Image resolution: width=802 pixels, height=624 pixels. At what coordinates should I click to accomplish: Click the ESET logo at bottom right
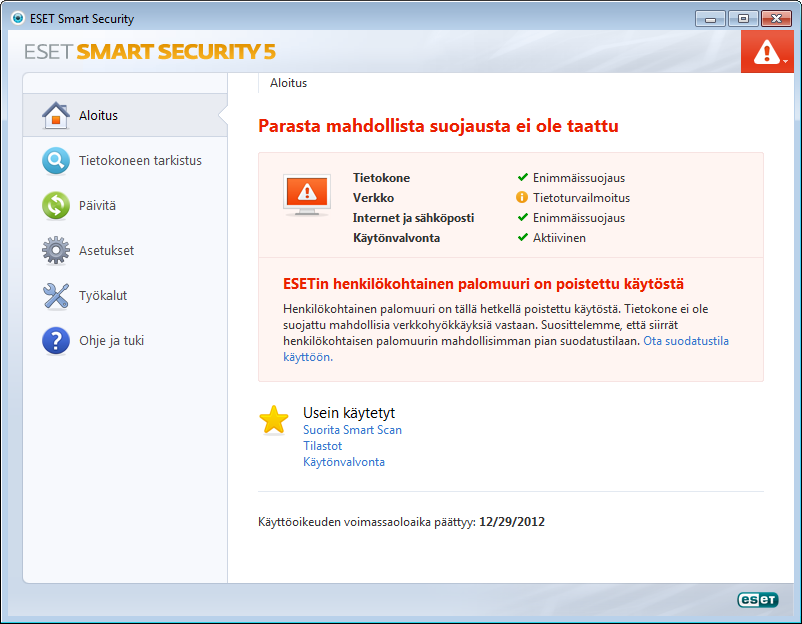758,599
